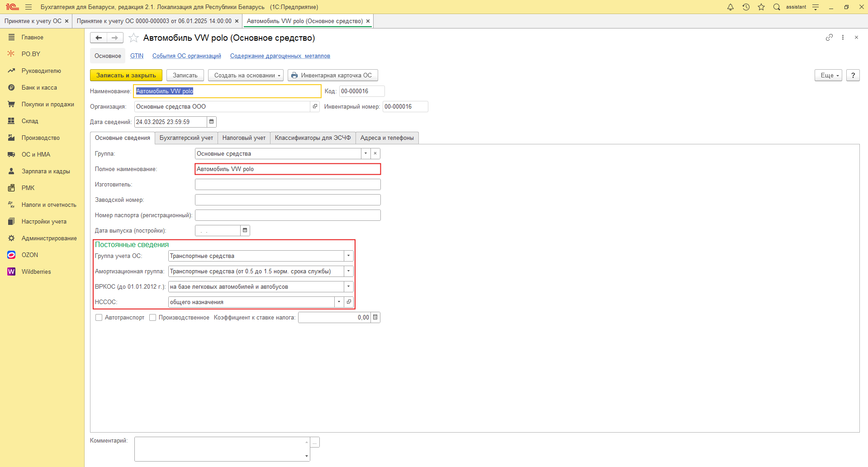Click into the Изготовитель input field

pos(287,185)
